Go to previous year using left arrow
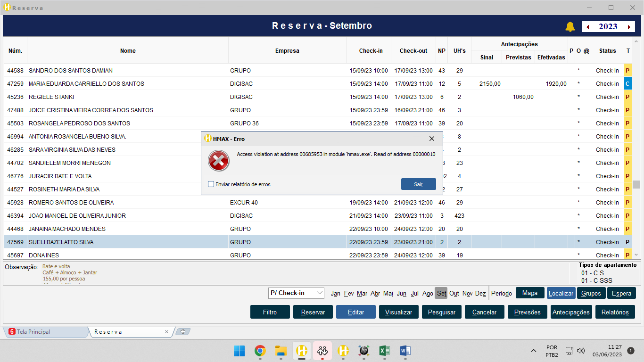 pos(587,27)
